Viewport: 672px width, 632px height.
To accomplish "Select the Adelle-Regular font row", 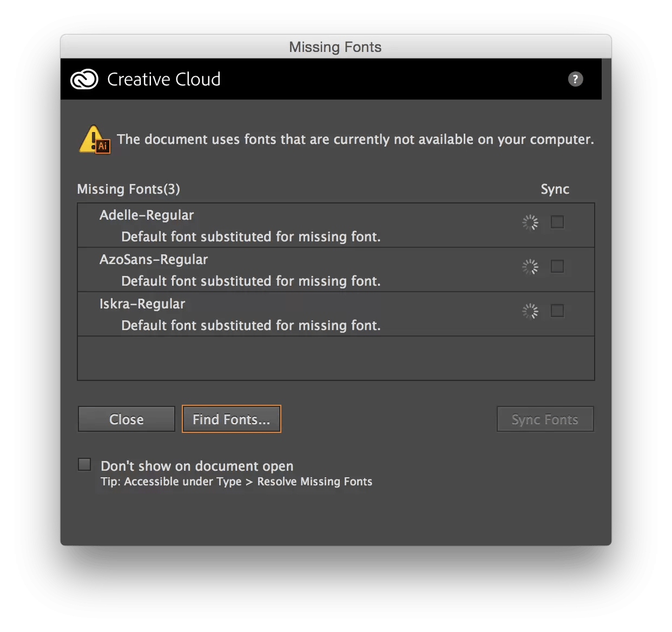I will (x=336, y=226).
